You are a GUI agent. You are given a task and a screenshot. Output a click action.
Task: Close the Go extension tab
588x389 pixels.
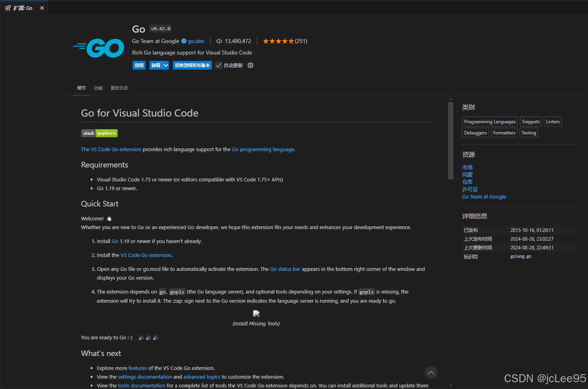42,8
